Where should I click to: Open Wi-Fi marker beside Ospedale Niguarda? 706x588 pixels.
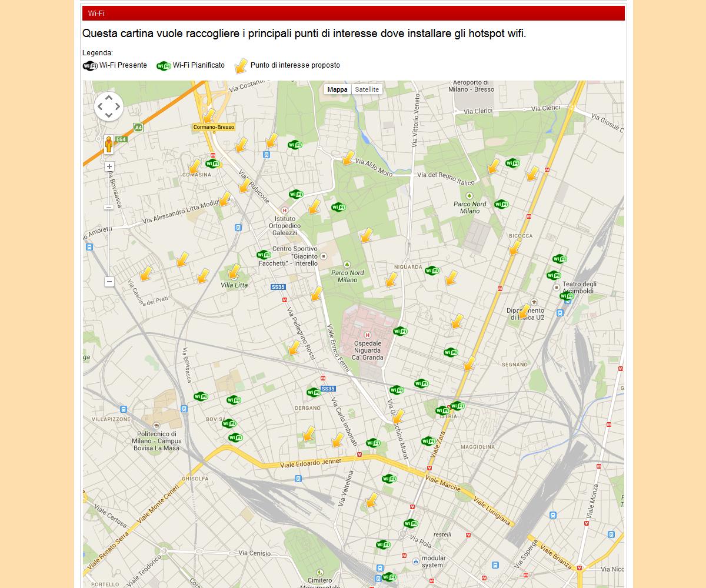400,331
